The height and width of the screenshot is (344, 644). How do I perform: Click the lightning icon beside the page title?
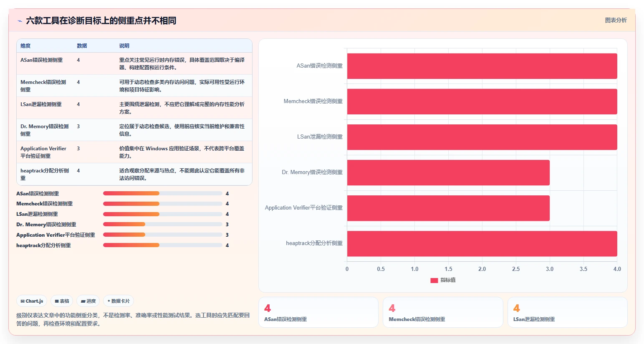[20, 21]
